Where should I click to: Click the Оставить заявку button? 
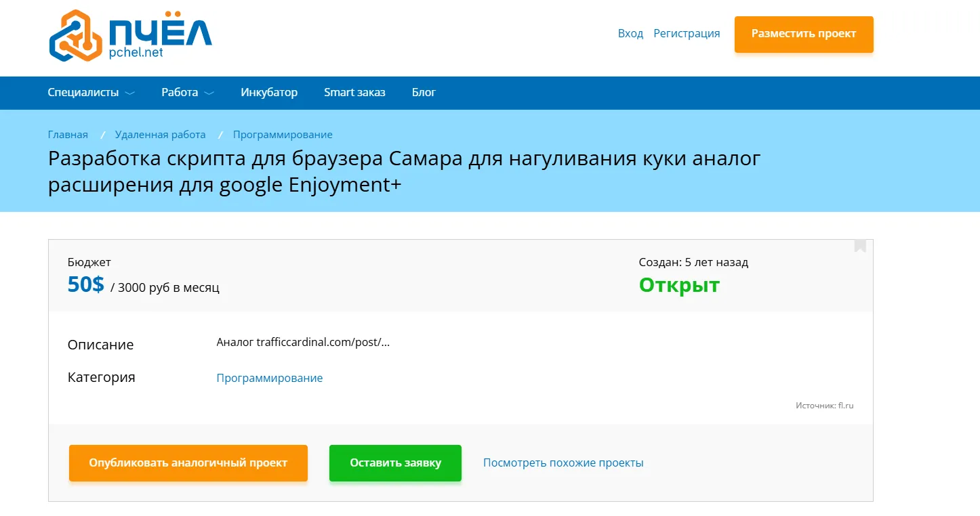click(x=395, y=463)
